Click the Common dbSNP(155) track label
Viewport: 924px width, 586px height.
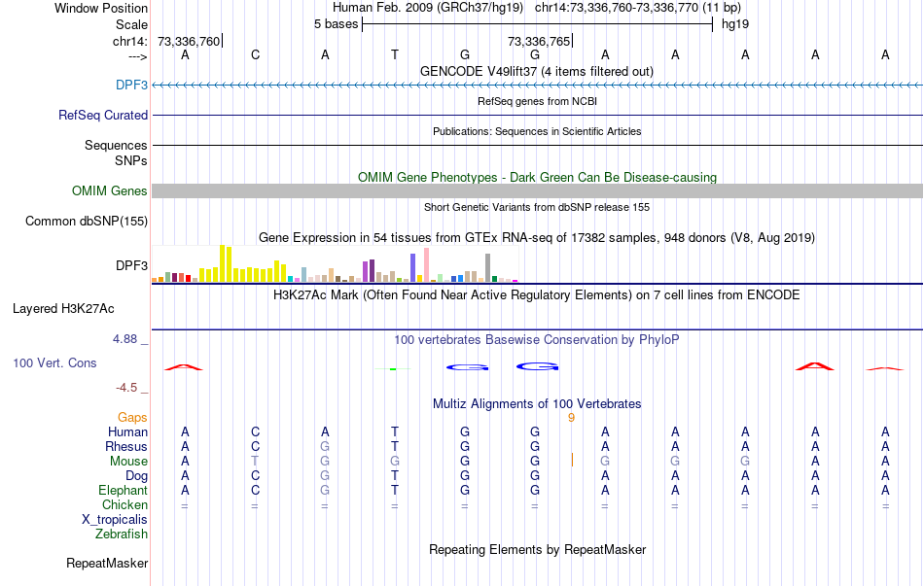pyautogui.click(x=87, y=221)
